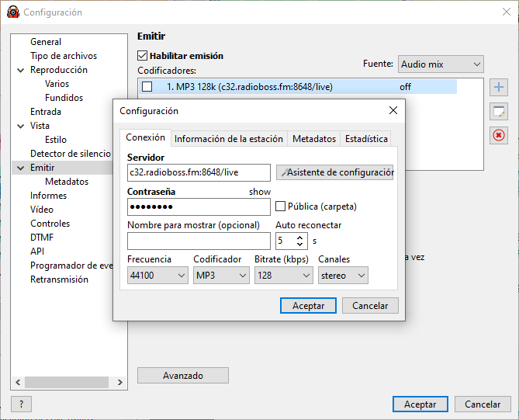519x420 pixels.
Task: Open the Fuente Audio mix dropdown
Action: (441, 64)
